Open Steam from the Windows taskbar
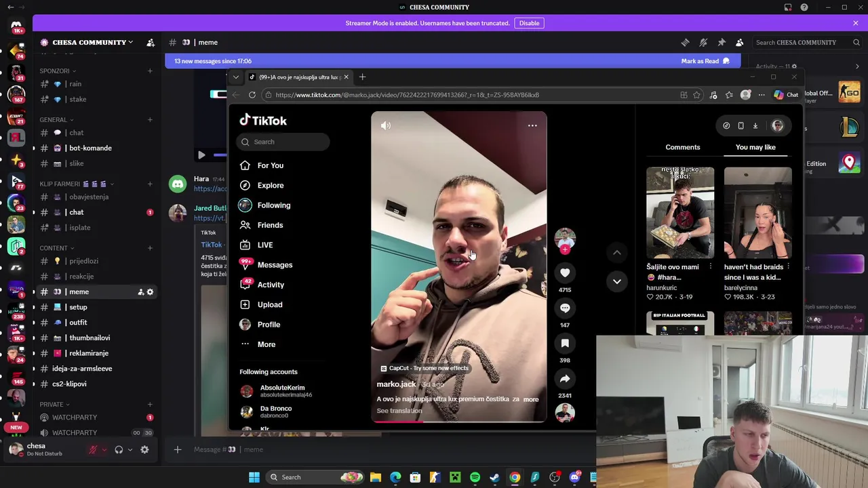 click(494, 477)
